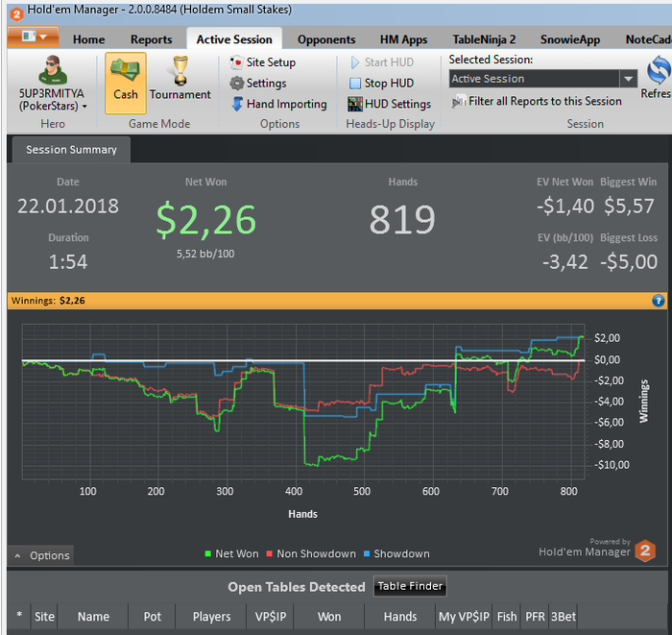Click the Fish column header

pyautogui.click(x=507, y=617)
